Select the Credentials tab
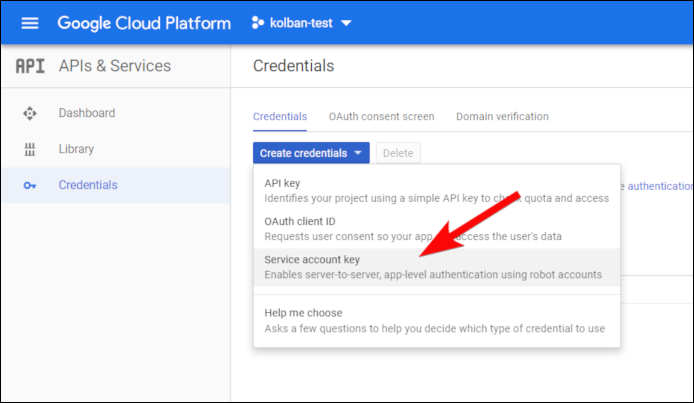The height and width of the screenshot is (403, 694). coord(280,116)
